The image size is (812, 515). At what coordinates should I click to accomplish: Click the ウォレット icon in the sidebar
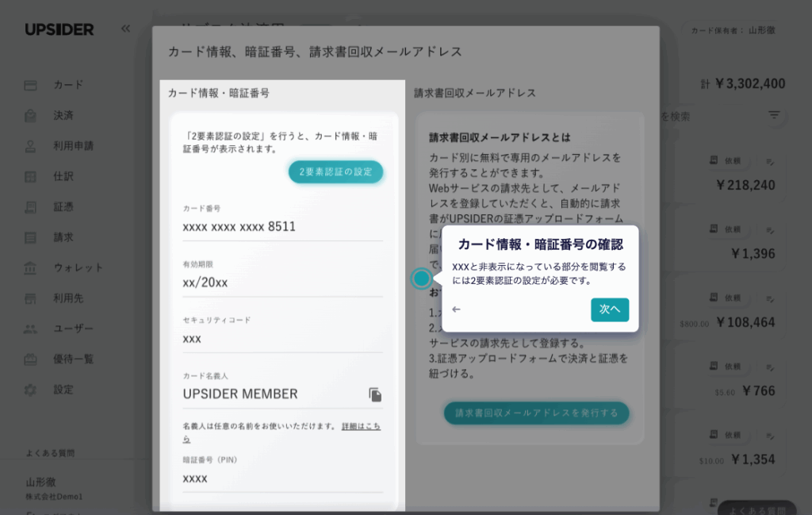(x=31, y=267)
